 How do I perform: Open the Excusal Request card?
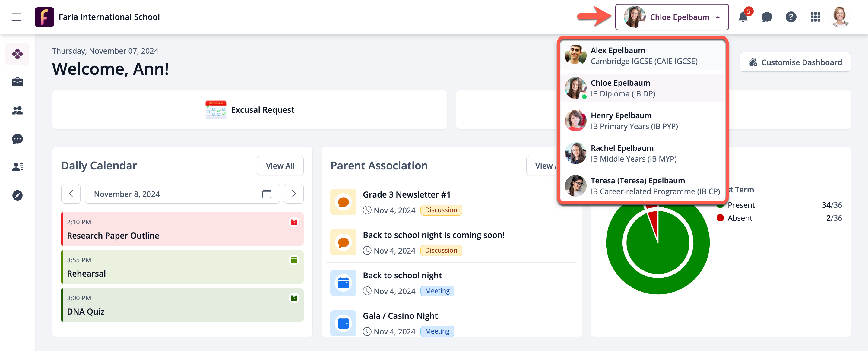250,110
